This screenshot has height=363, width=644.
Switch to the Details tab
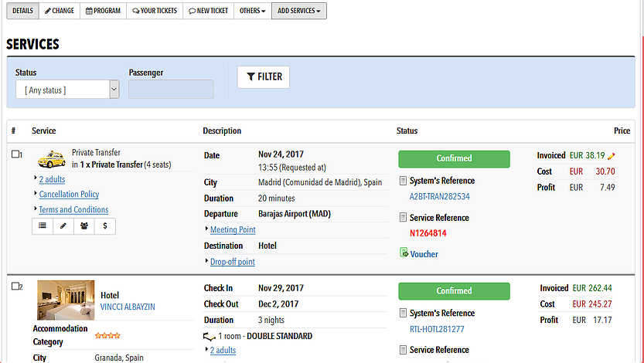[22, 11]
